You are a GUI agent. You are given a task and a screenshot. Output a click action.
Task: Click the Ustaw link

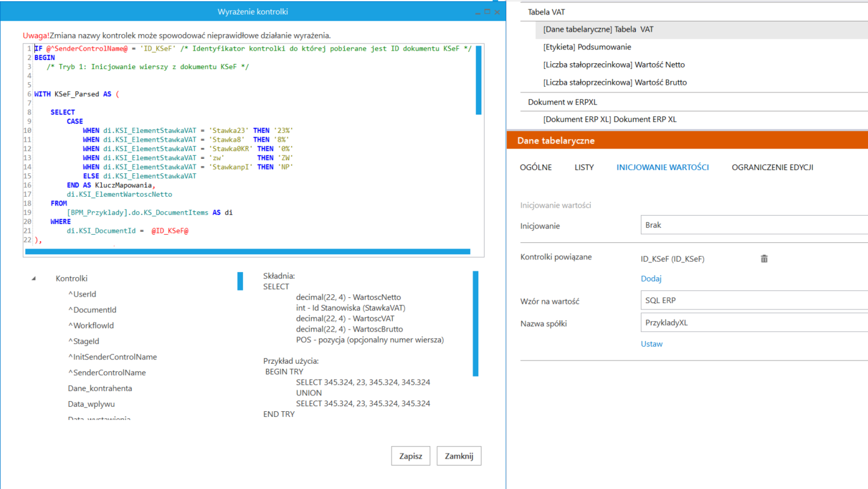click(x=652, y=344)
